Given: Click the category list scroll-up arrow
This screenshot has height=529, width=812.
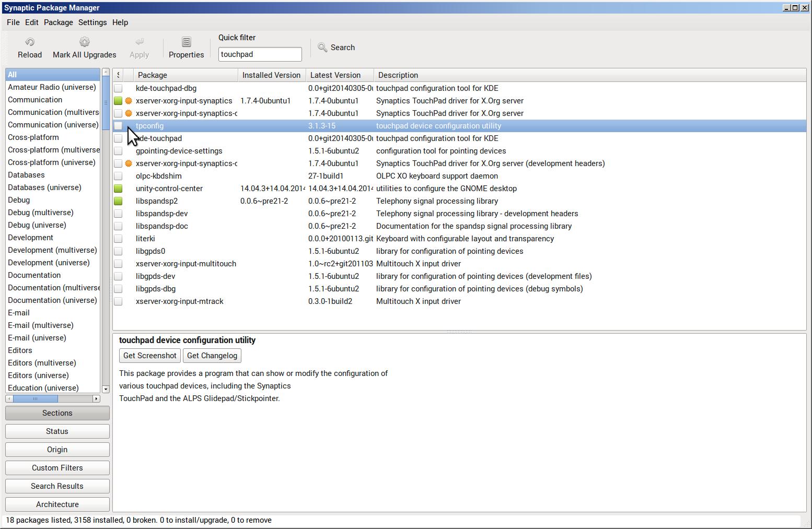Looking at the screenshot, I should [106, 72].
